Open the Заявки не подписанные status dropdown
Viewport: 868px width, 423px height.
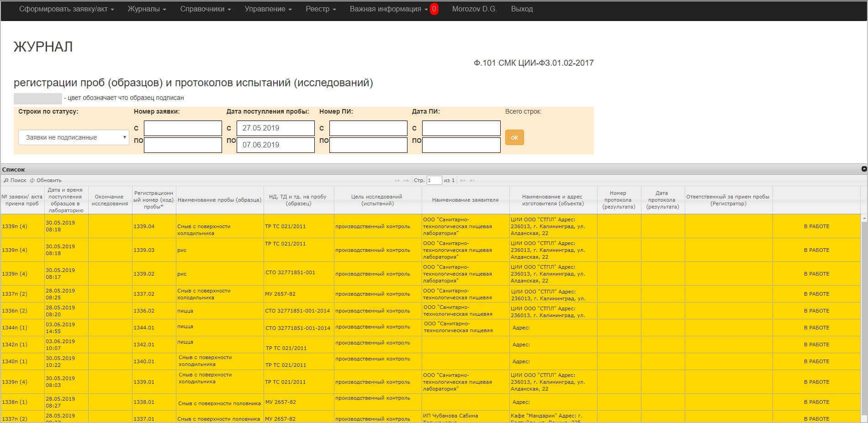[x=74, y=137]
